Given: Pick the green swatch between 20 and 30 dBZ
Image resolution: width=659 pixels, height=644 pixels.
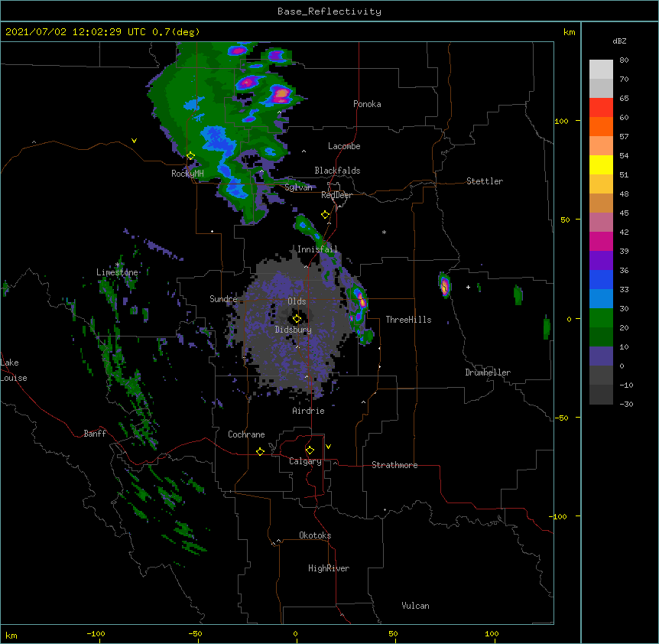Looking at the screenshot, I should pos(601,318).
